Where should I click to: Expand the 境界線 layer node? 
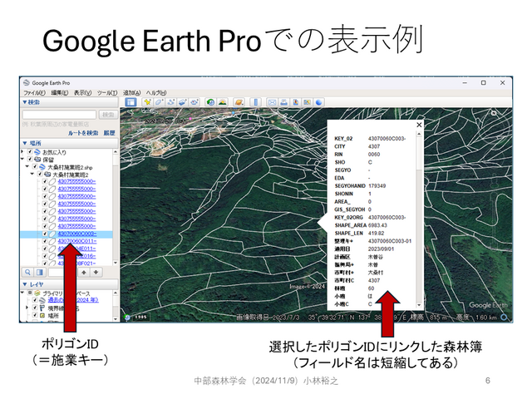click(x=27, y=308)
